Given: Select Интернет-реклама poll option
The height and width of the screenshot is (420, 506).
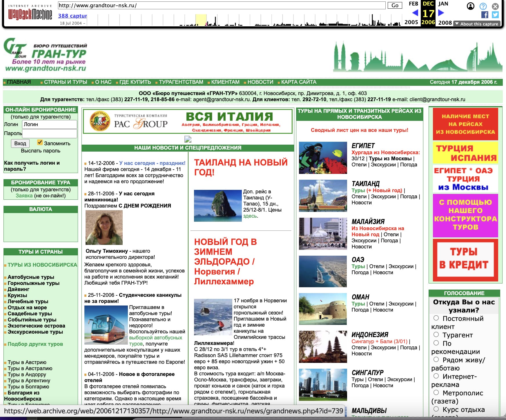Looking at the screenshot, I should coord(436,376).
